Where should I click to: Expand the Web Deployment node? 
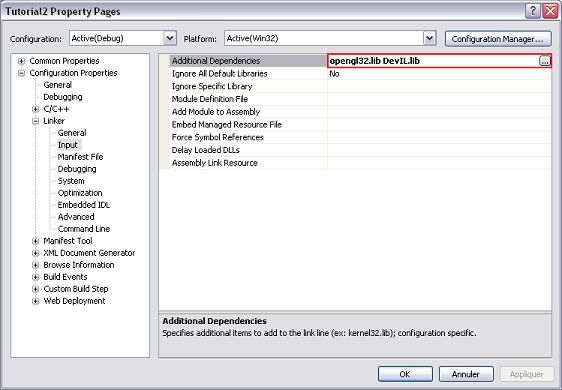pyautogui.click(x=35, y=301)
